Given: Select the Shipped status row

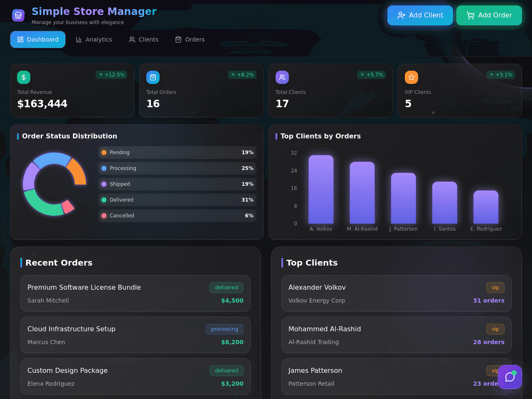Looking at the screenshot, I should point(177,184).
